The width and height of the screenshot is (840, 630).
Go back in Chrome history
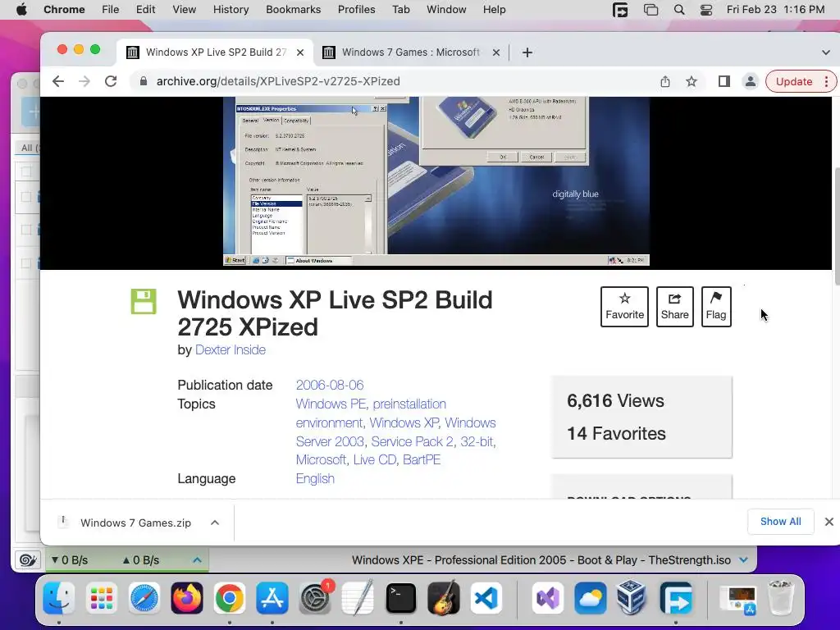[58, 81]
